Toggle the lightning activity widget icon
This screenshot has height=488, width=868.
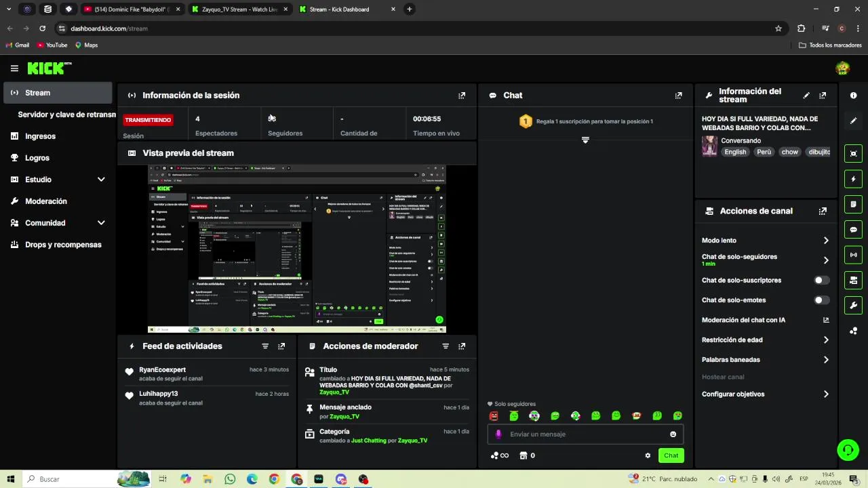point(853,179)
